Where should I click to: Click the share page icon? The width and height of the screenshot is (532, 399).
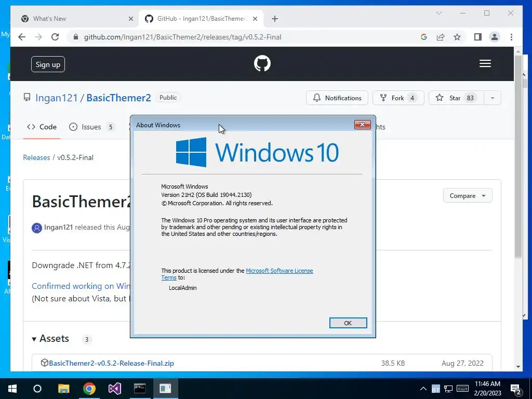point(441,37)
